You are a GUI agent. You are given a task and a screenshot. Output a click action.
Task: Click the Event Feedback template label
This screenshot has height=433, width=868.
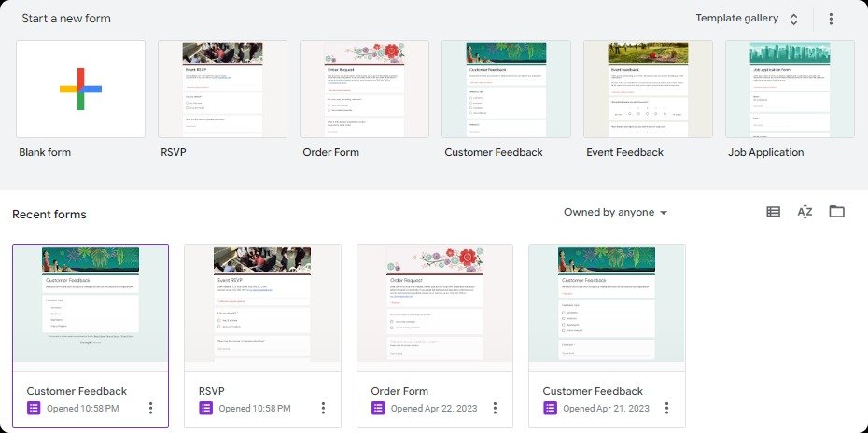[x=625, y=152]
